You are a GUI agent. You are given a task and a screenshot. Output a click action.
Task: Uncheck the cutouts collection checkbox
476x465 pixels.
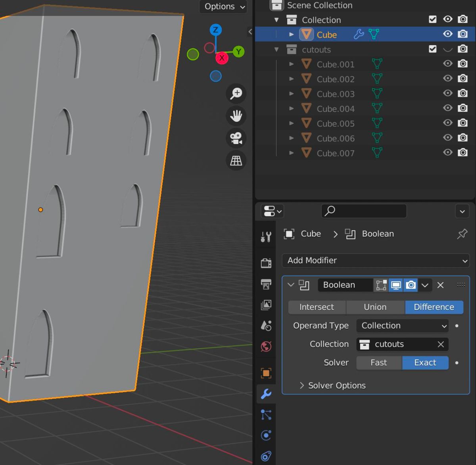pos(433,49)
